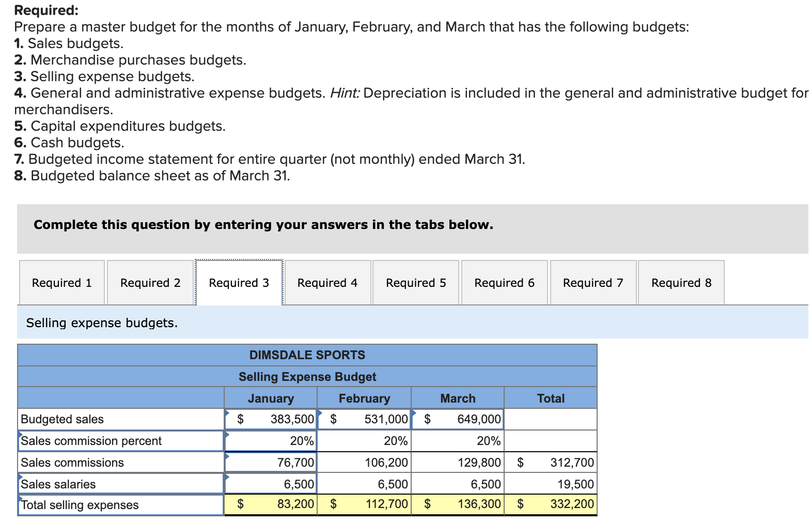
Task: Open the Required 8 tab
Action: click(681, 283)
